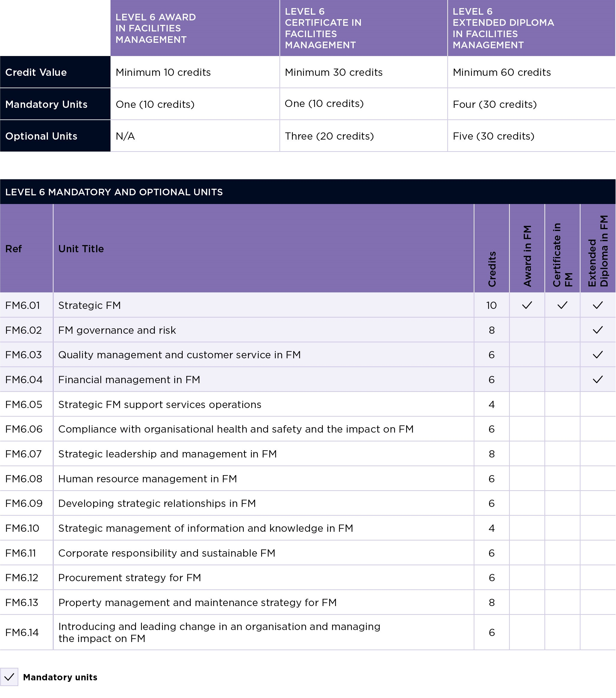The width and height of the screenshot is (616, 698).
Task: Click 'Strategic leadership and management in FM'
Action: [168, 454]
